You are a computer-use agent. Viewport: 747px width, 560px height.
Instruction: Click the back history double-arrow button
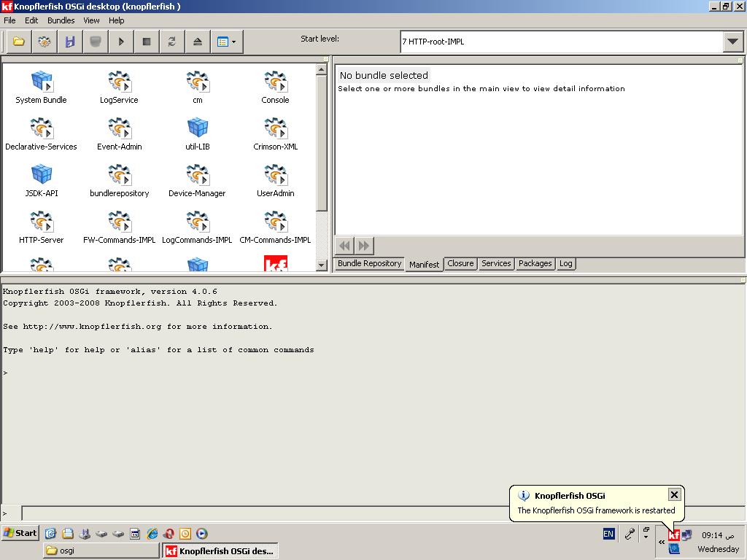(345, 246)
